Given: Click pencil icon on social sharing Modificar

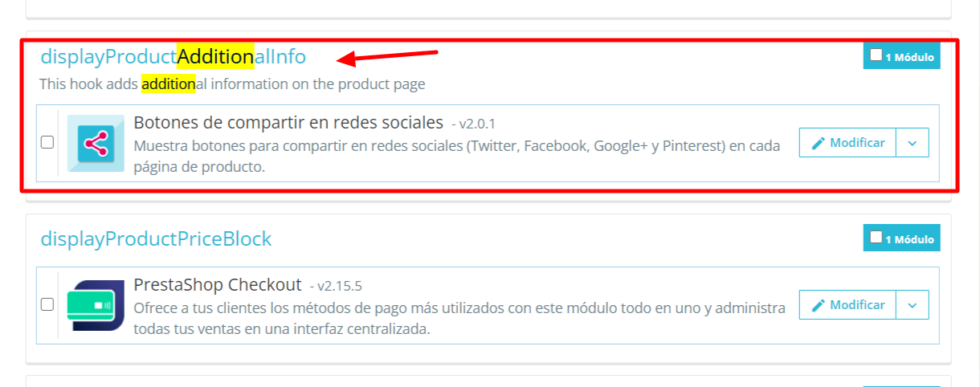Looking at the screenshot, I should [x=819, y=143].
